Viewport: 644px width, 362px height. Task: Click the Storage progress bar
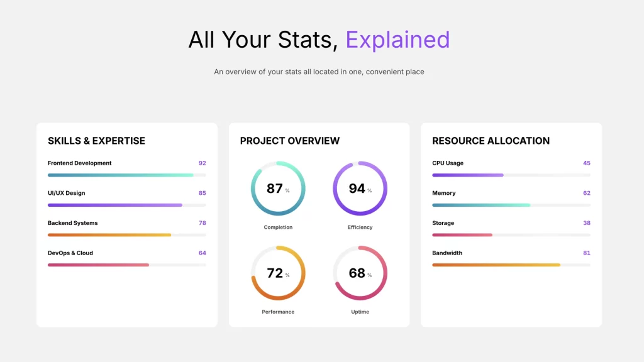point(511,235)
